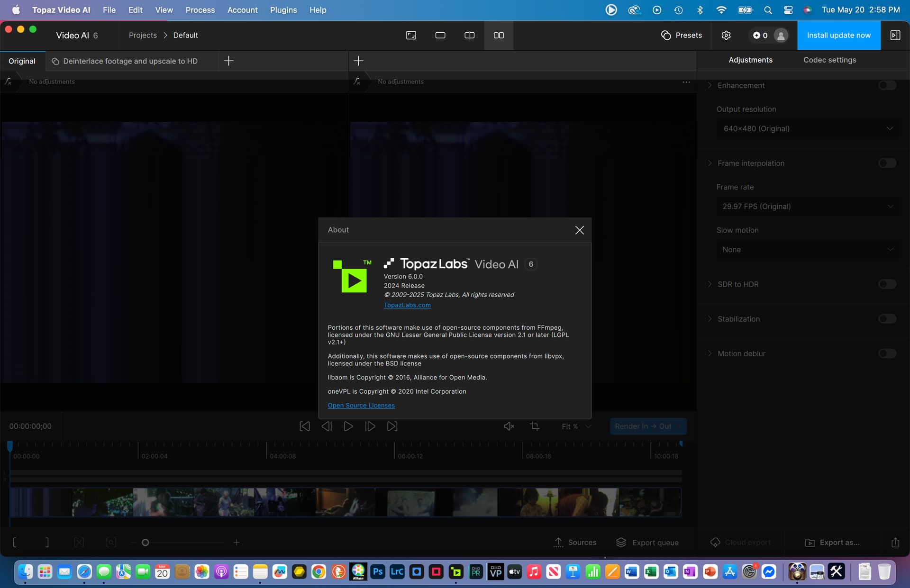Click Install update now button
Screen dimensions: 910x588
click(838, 36)
